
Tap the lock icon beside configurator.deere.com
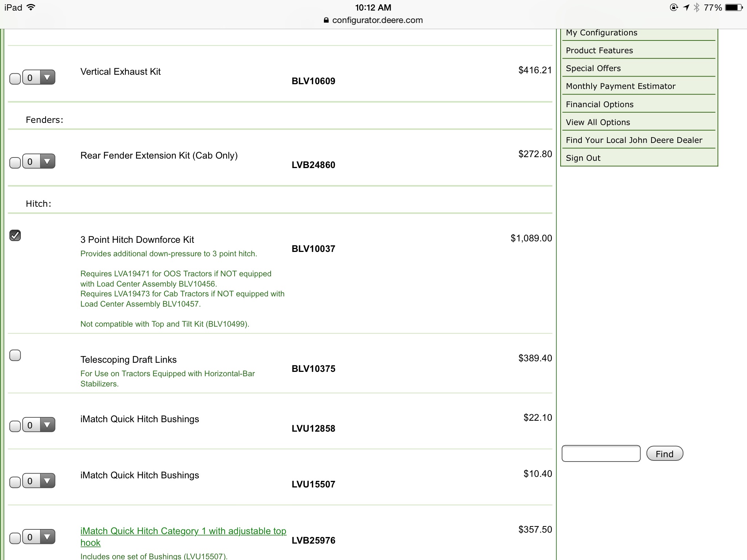tap(326, 20)
